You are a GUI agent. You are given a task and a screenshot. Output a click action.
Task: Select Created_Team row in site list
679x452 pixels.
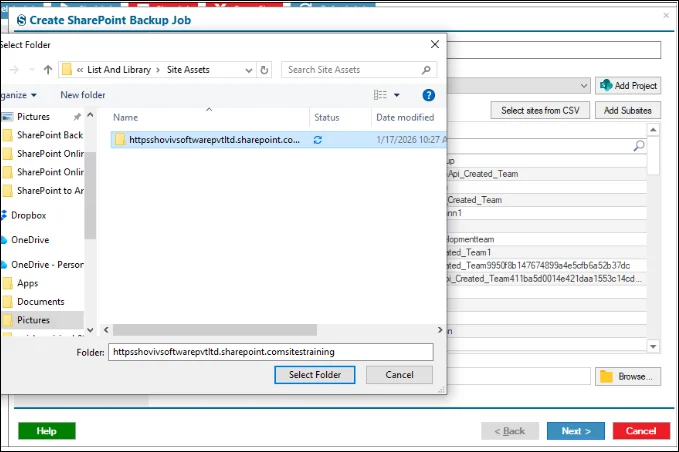[x=546, y=200]
